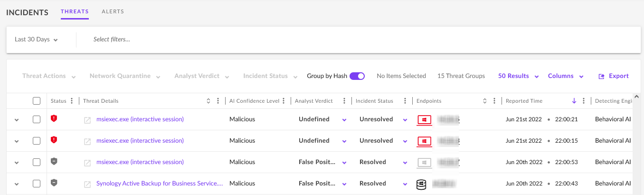Open the Last 30 Days date range dropdown
Screen dimensions: 644x195
point(36,39)
